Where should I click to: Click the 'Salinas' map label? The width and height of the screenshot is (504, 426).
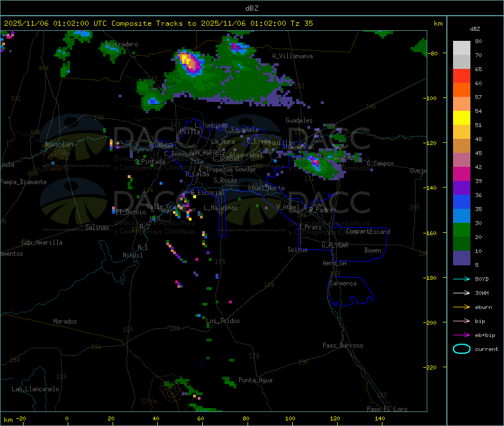97,227
